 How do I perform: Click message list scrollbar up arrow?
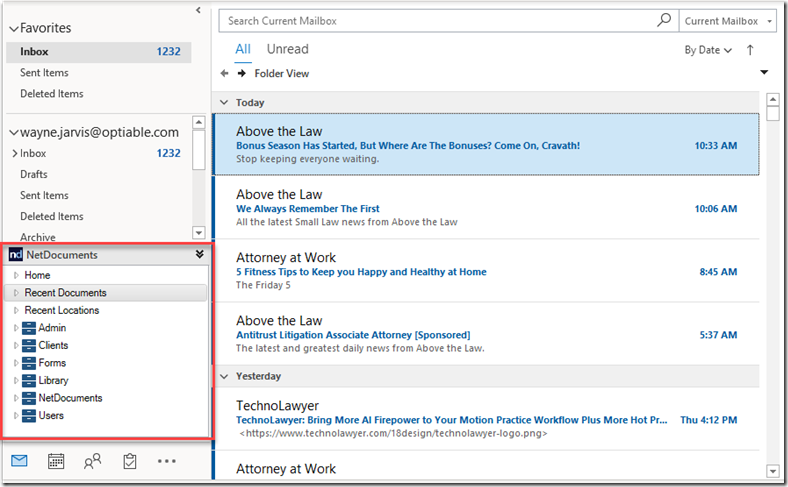point(773,99)
